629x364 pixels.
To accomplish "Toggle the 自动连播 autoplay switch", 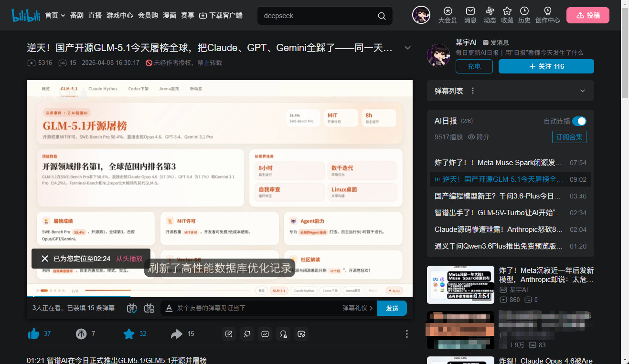I will click(579, 121).
